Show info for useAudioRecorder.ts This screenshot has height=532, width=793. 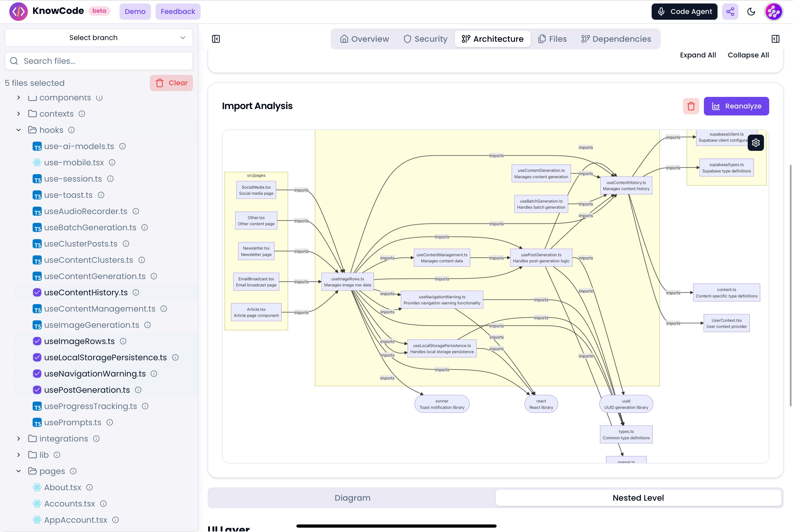136,211
